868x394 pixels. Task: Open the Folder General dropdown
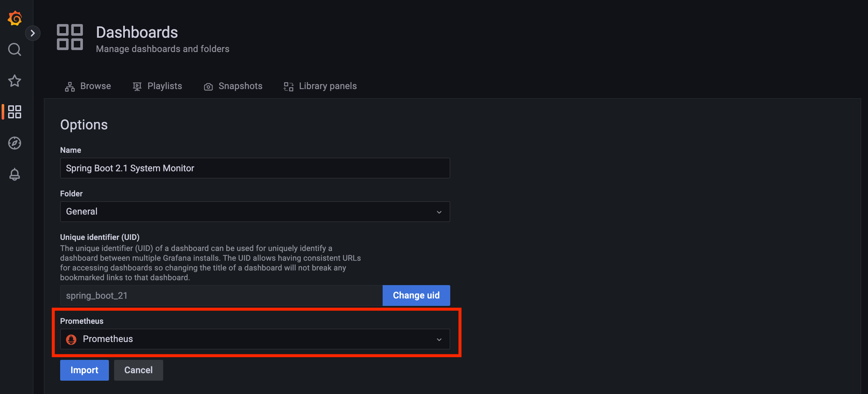pyautogui.click(x=249, y=212)
